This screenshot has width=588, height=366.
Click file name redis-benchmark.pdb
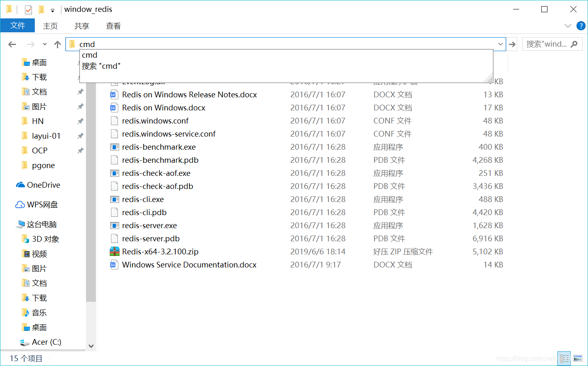click(x=160, y=160)
